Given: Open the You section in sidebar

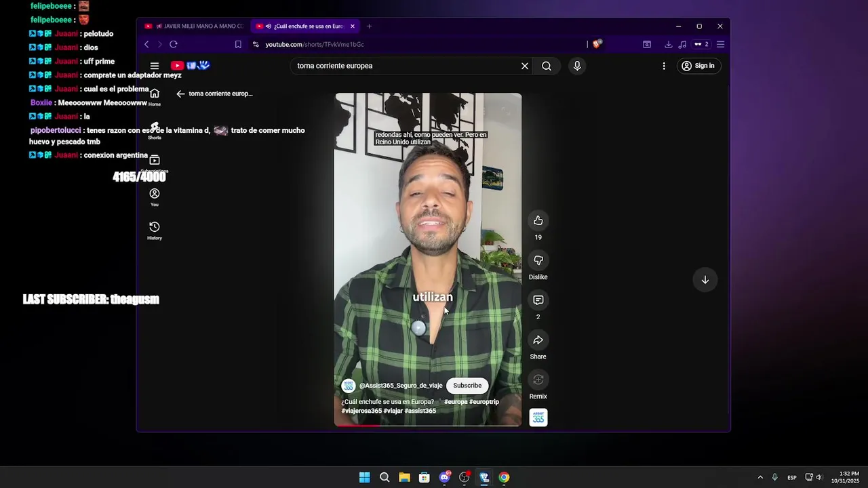Looking at the screenshot, I should coord(155,197).
